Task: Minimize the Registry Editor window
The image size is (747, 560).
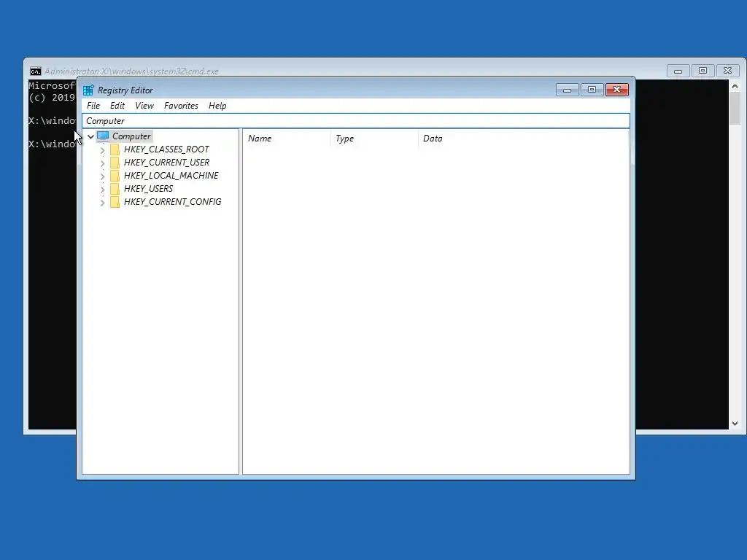Action: pyautogui.click(x=567, y=90)
